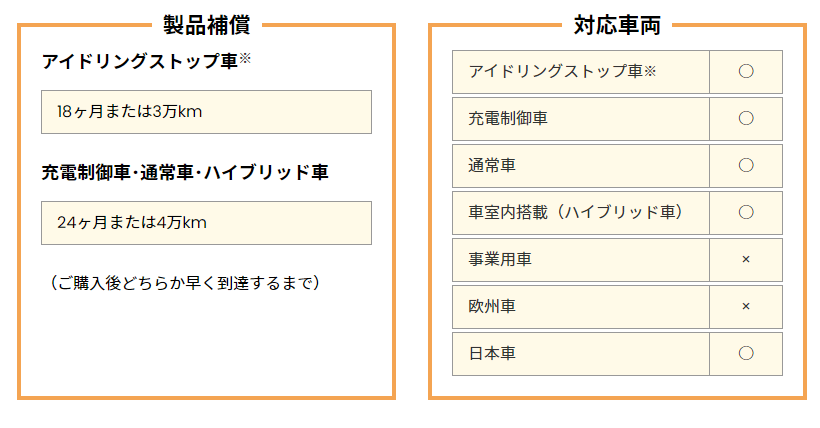The width and height of the screenshot is (820, 428).
Task: Click the circle mark for 通常車
Action: 745,165
